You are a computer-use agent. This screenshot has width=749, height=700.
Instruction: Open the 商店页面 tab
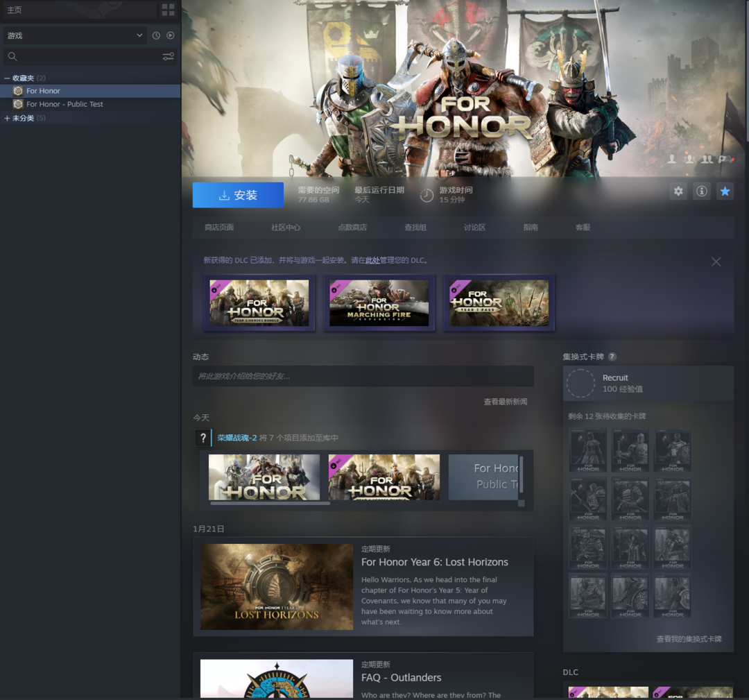point(219,228)
